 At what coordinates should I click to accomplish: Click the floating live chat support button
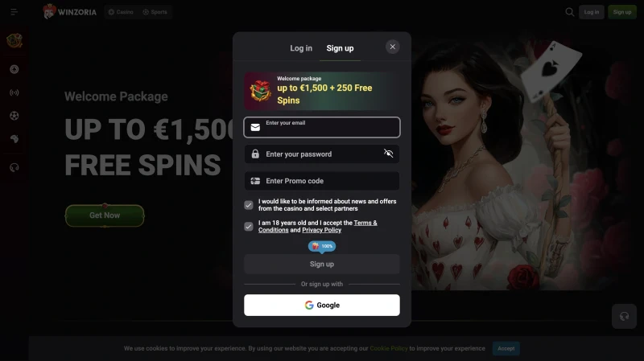624,316
